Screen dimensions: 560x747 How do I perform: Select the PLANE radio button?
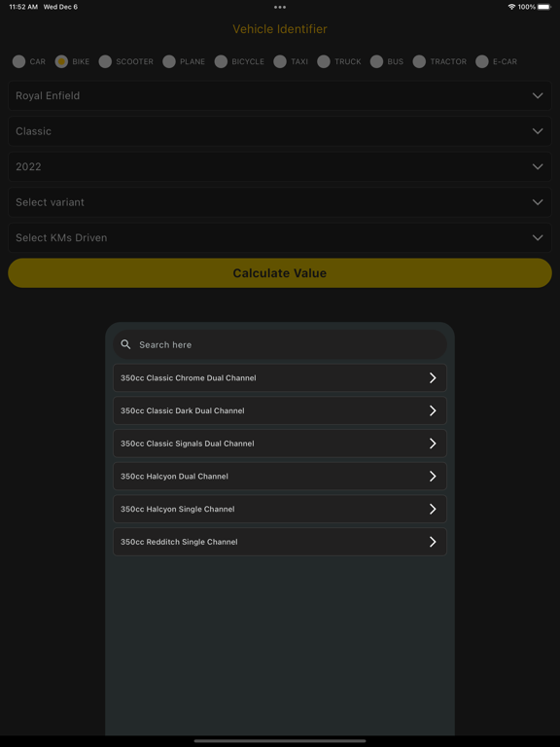[169, 61]
